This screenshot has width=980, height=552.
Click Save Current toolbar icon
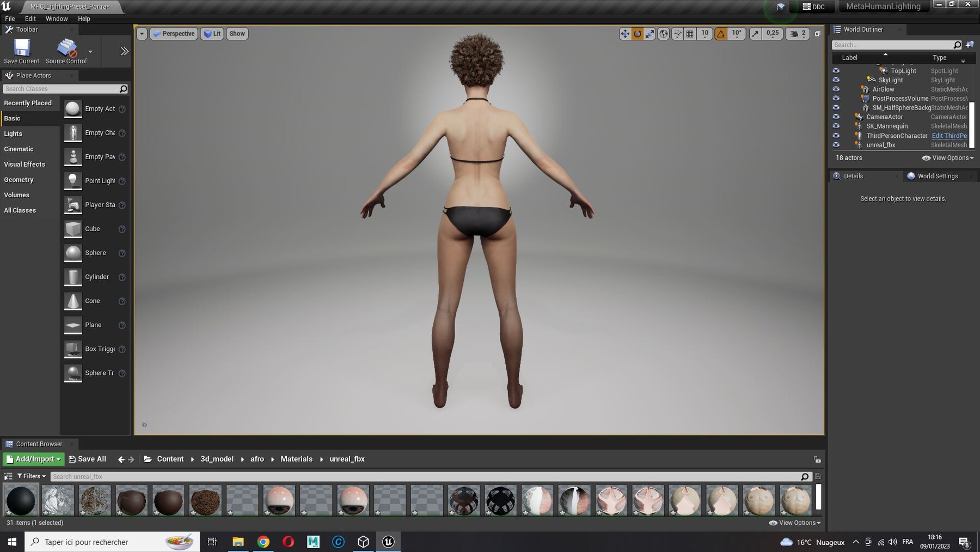click(x=22, y=51)
